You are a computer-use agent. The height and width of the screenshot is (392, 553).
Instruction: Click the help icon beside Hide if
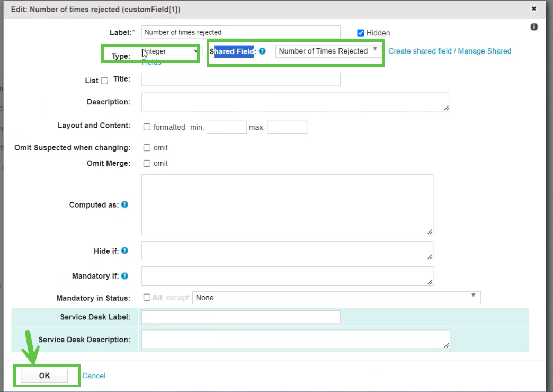124,251
